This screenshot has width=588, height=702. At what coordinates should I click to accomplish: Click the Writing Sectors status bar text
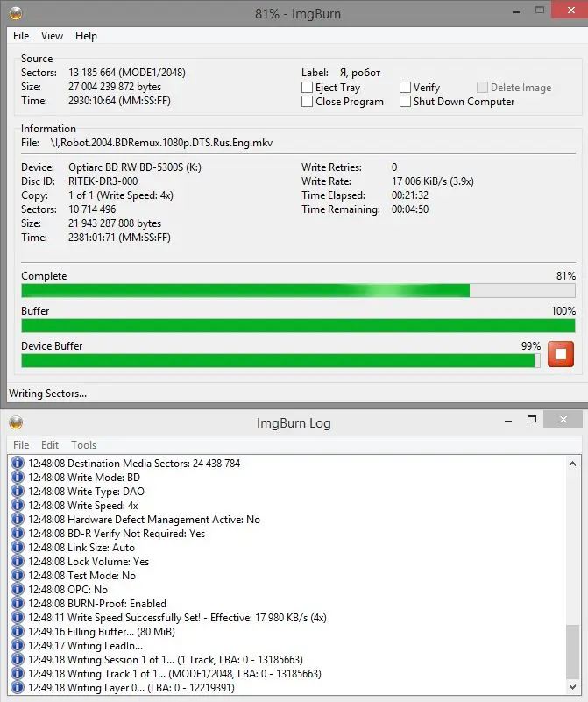tap(47, 394)
